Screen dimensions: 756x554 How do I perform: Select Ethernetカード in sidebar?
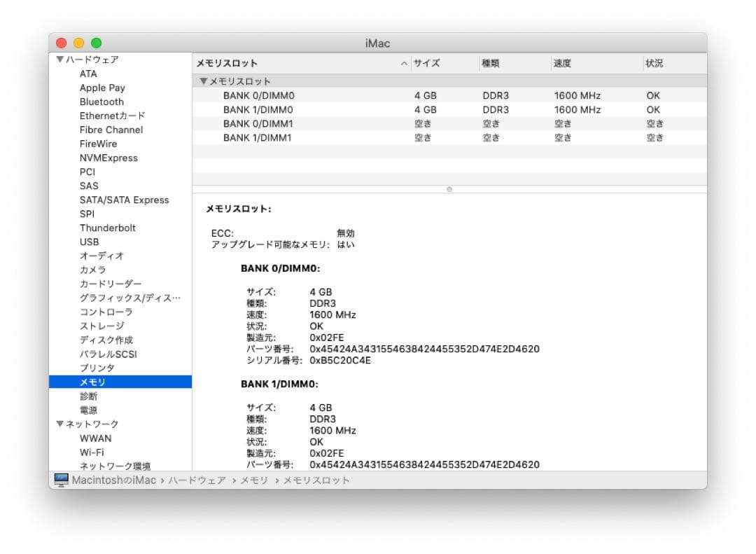(112, 116)
